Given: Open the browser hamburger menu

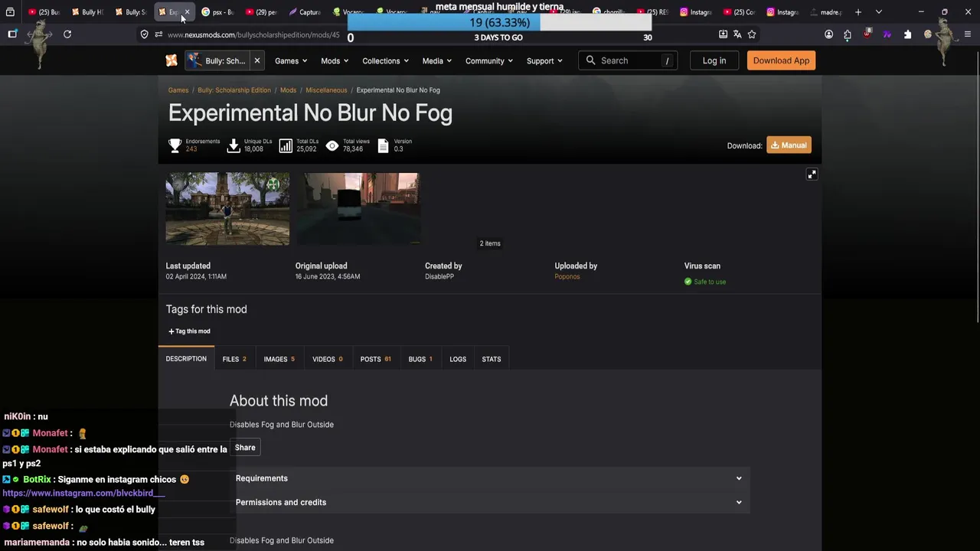Looking at the screenshot, I should click(x=968, y=34).
